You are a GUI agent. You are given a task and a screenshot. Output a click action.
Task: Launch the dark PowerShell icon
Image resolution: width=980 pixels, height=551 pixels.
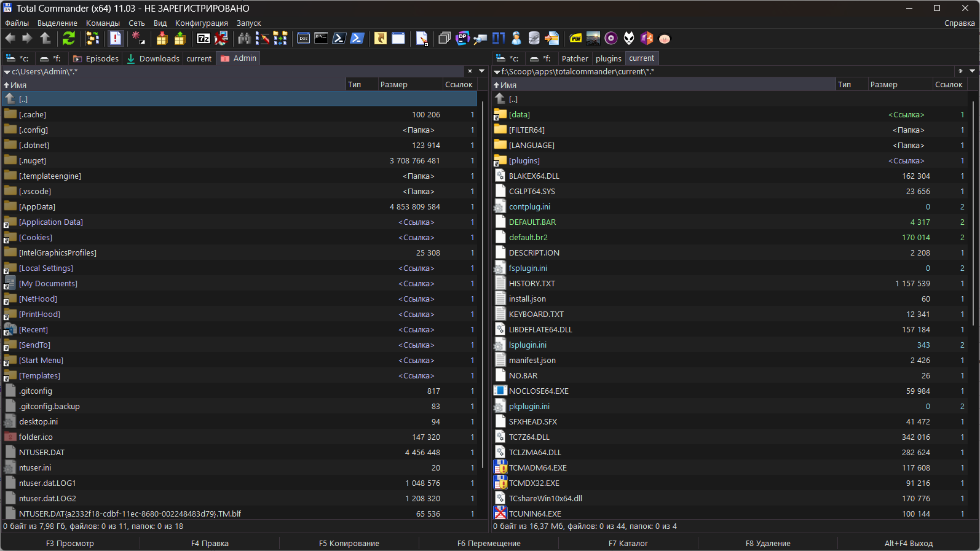339,38
